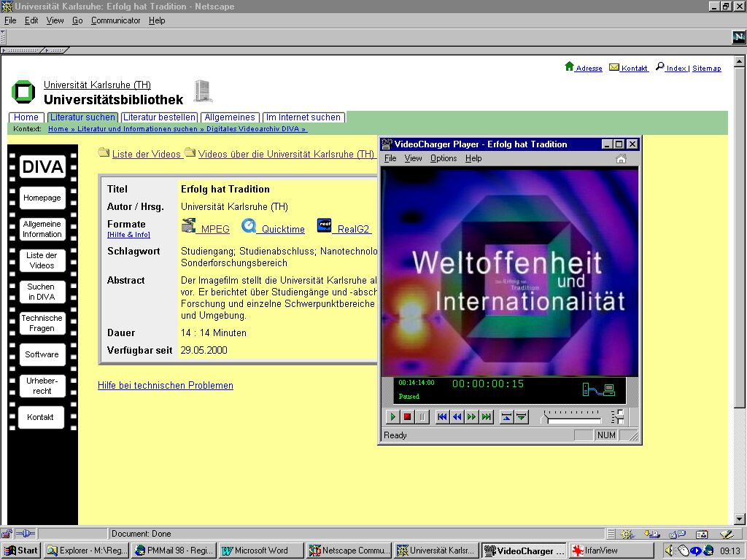Skip to the end of the video
Image resolution: width=747 pixels, height=560 pixels.
tap(486, 417)
